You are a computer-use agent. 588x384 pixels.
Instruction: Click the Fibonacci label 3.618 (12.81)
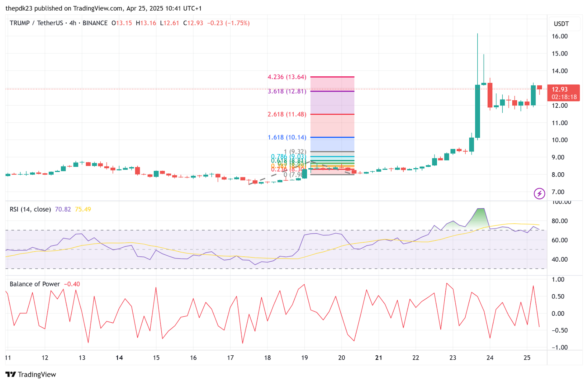click(x=287, y=91)
